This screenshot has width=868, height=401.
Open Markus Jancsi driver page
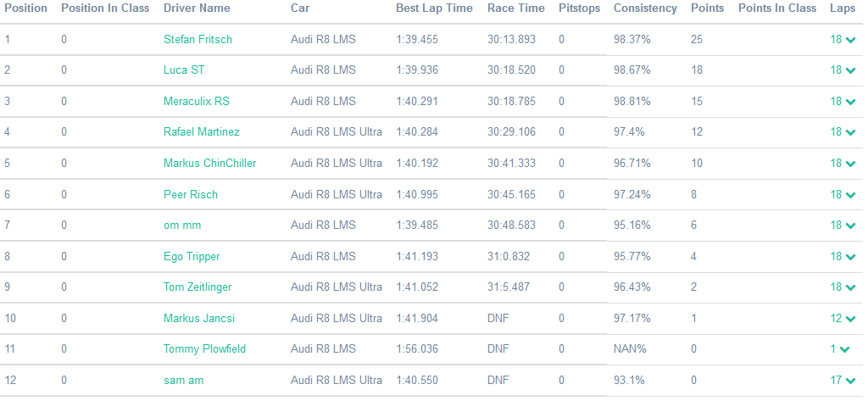coord(199,319)
